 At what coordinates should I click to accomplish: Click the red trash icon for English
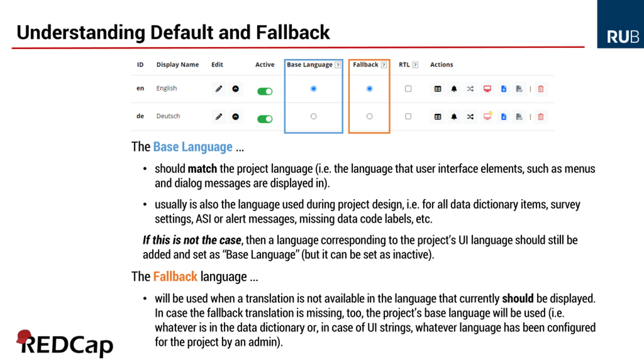click(541, 89)
